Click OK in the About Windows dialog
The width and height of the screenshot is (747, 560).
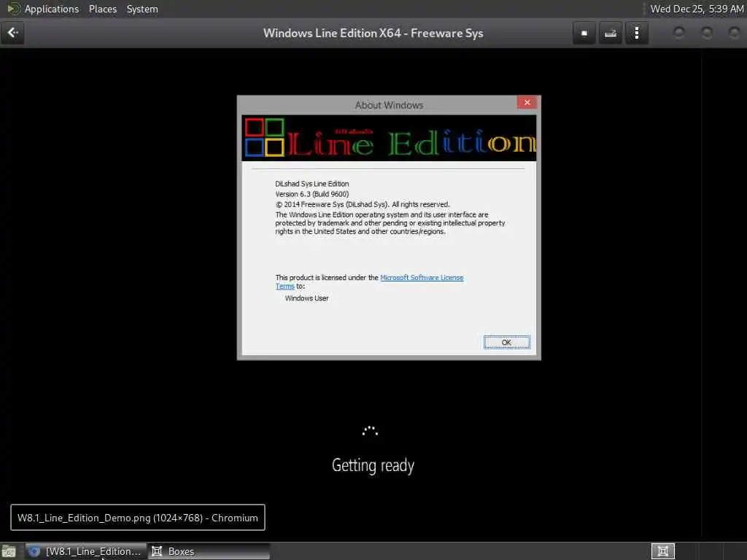506,343
